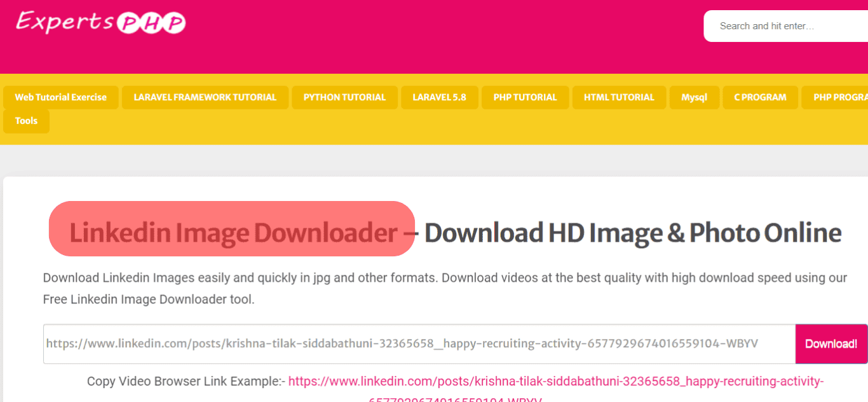Focus the 'Search and hit enter' field
Image resolution: width=868 pixels, height=402 pixels.
point(786,26)
